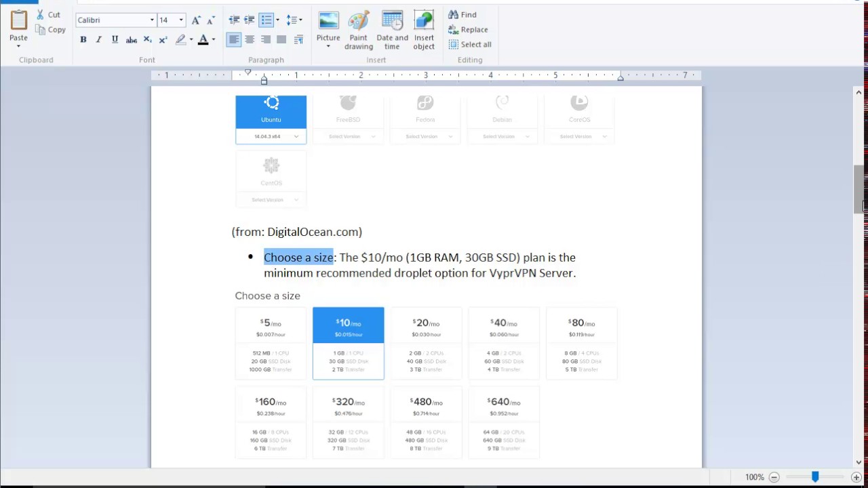The width and height of the screenshot is (868, 488).
Task: Toggle italic formatting
Action: [99, 40]
